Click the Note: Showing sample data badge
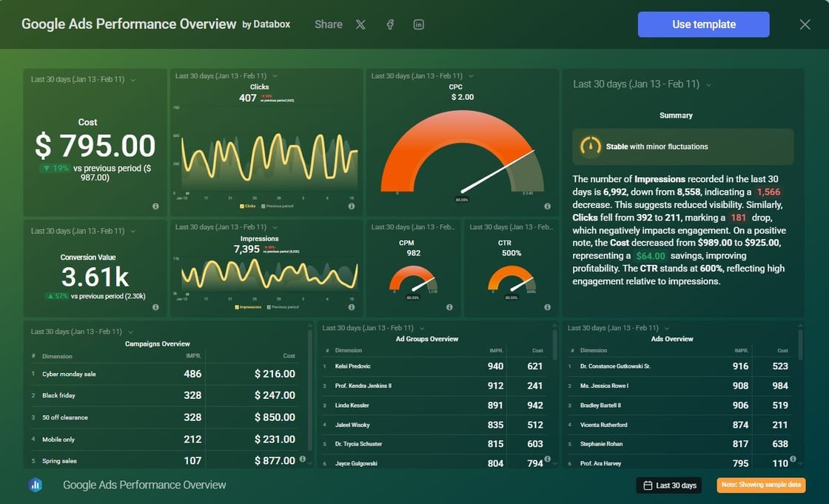 [x=761, y=485]
